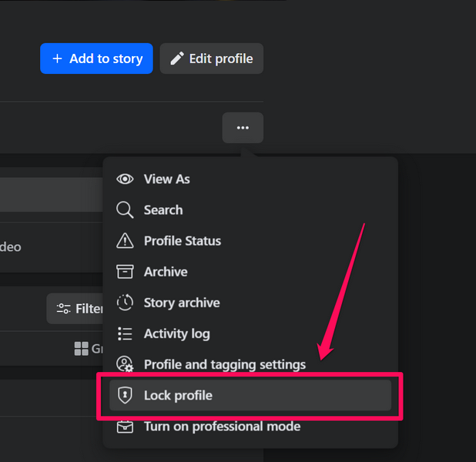This screenshot has height=462, width=476.
Task: Click the eye icon beside View As
Action: [125, 179]
